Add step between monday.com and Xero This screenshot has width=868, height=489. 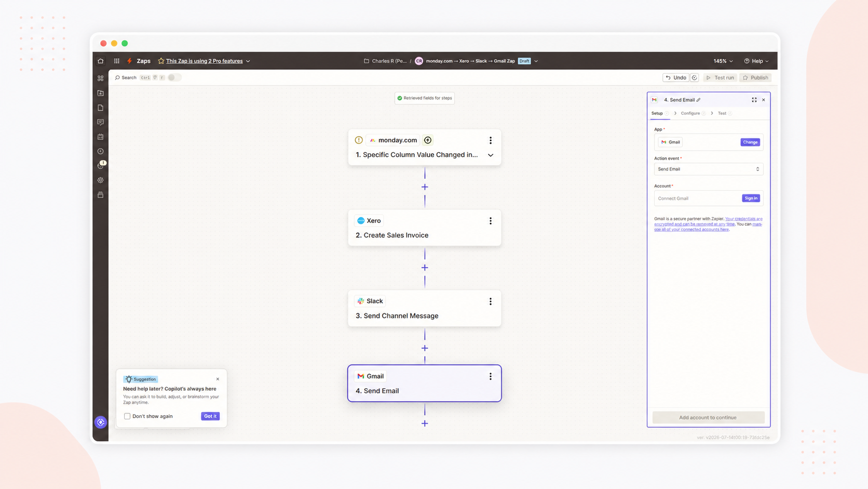click(x=425, y=187)
